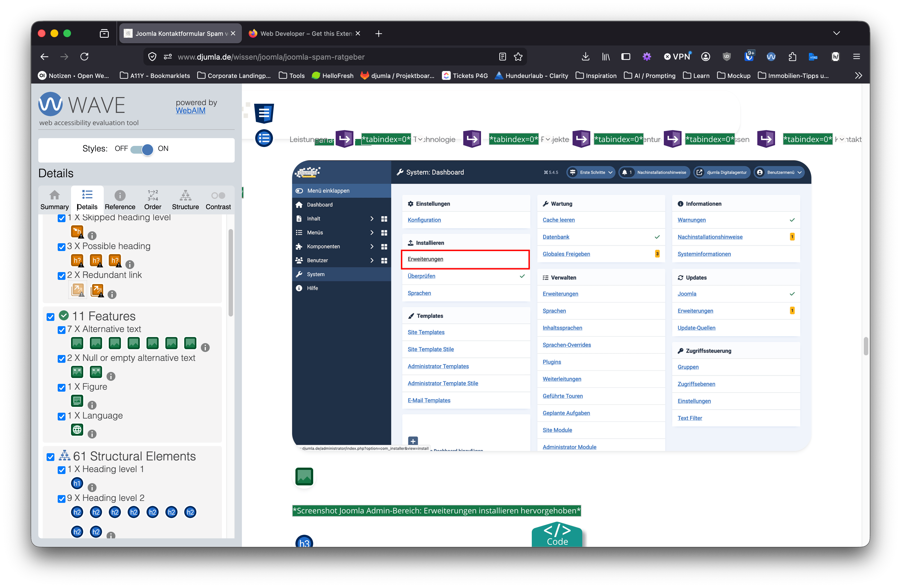The image size is (901, 588).
Task: Open the Firefox account icon
Action: [705, 57]
